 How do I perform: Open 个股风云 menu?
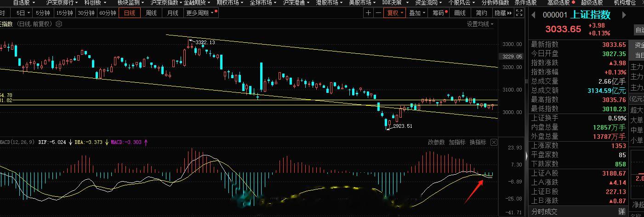tap(462, 3)
